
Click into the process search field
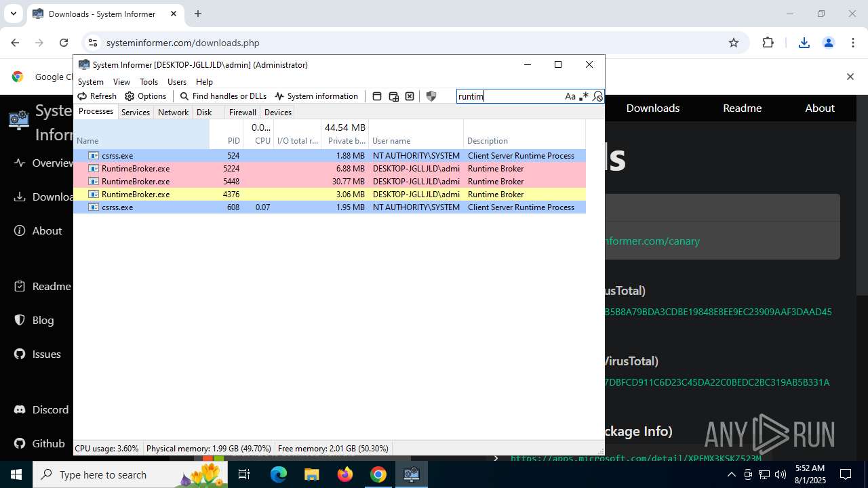pyautogui.click(x=510, y=96)
